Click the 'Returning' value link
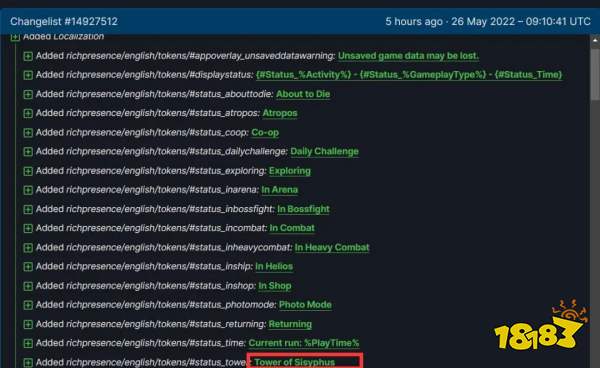This screenshot has width=600, height=368. pyautogui.click(x=290, y=324)
